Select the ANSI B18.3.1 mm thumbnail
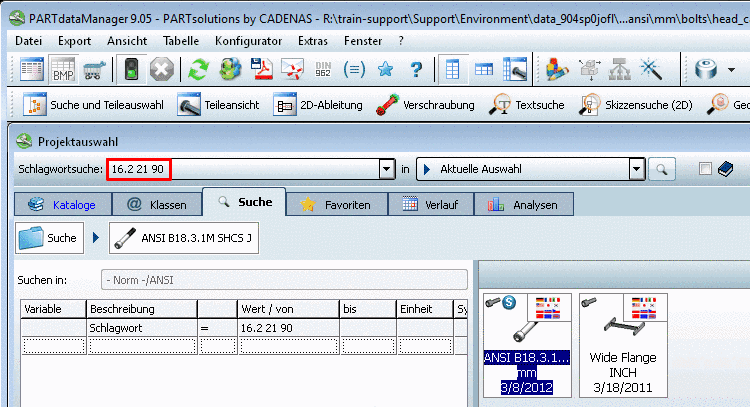The height and width of the screenshot is (407, 750). (x=527, y=345)
